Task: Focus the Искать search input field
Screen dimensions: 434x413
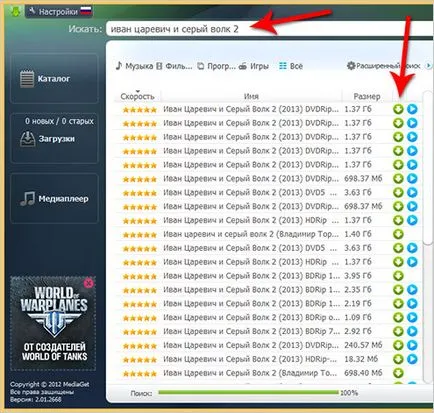Action: 270,29
